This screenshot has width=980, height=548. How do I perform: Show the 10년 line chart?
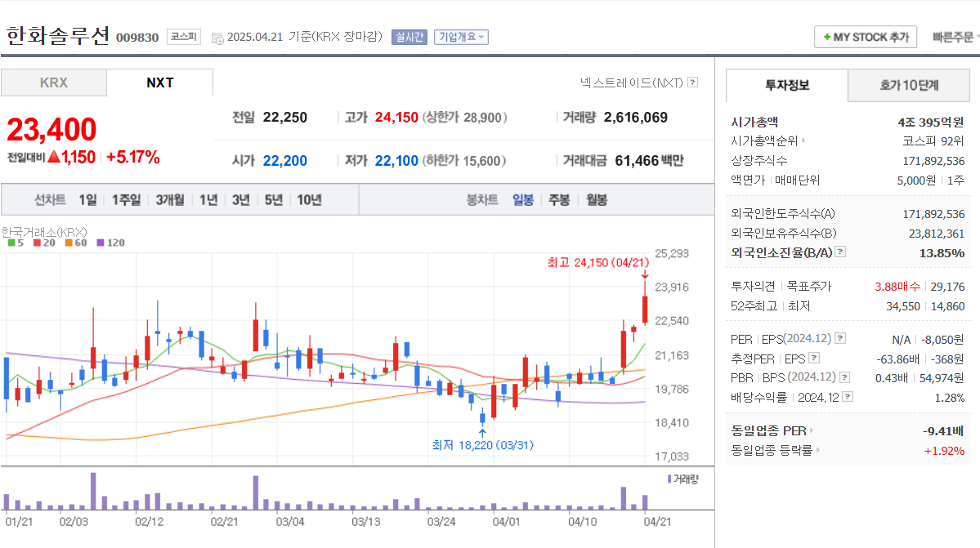click(x=309, y=200)
